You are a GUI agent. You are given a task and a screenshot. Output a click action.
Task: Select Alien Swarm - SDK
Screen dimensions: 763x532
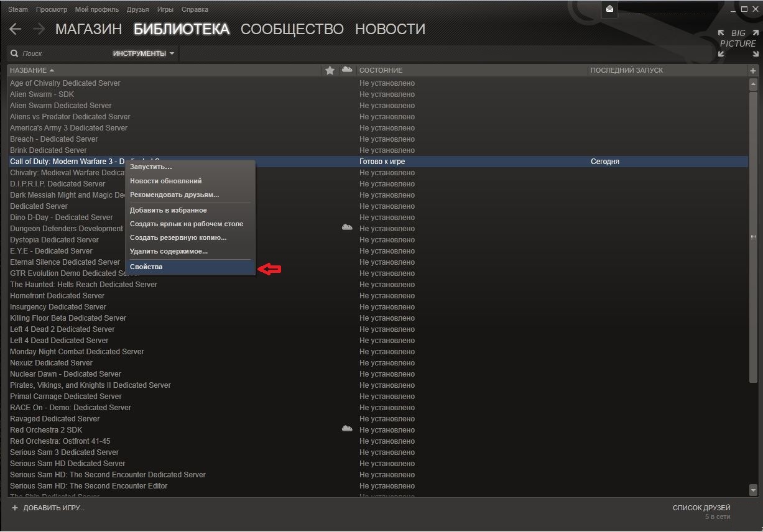(x=42, y=94)
